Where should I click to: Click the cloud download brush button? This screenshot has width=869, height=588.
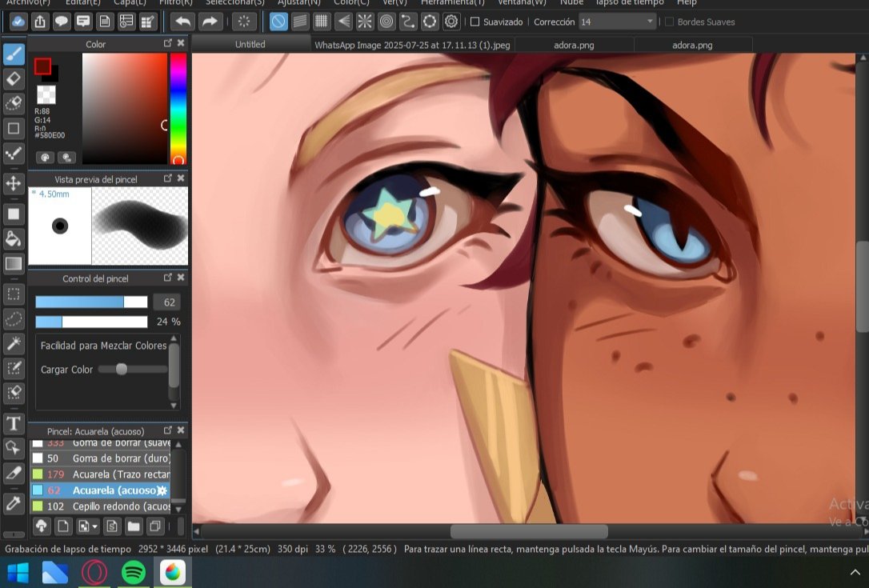click(42, 526)
